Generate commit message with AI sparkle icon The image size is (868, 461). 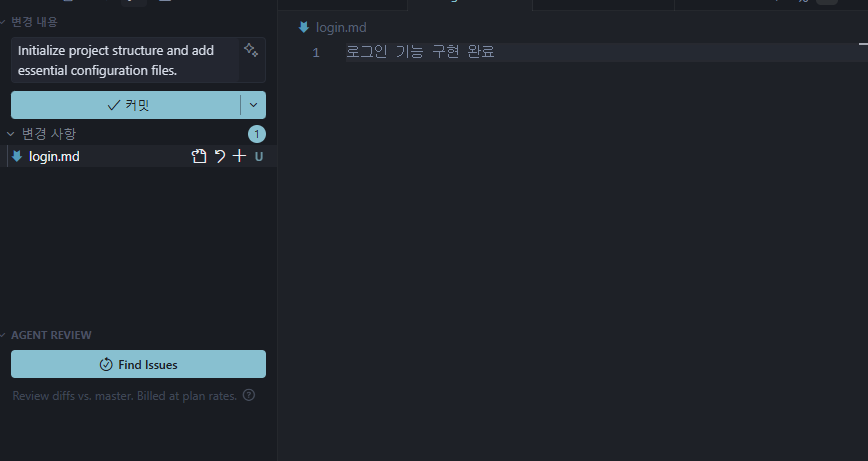coord(250,50)
